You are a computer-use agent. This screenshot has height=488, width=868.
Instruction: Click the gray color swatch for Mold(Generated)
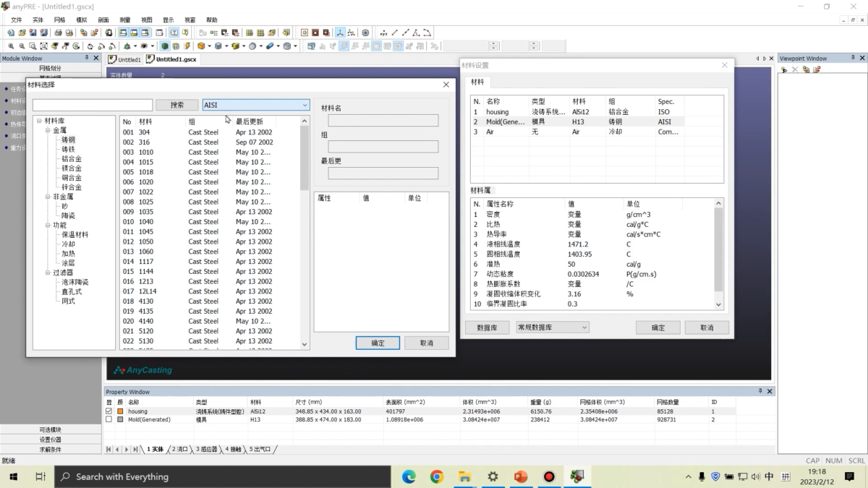120,419
